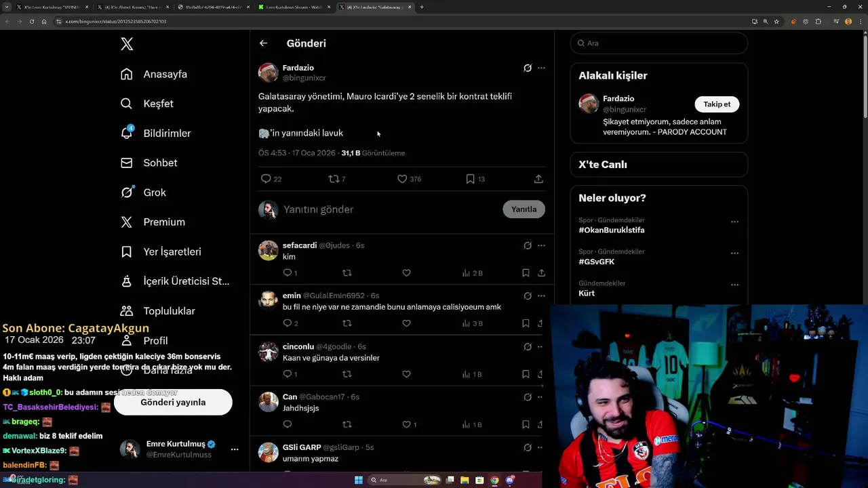Image resolution: width=868 pixels, height=488 pixels.
Task: Like sefacardi's reply
Action: pos(406,273)
